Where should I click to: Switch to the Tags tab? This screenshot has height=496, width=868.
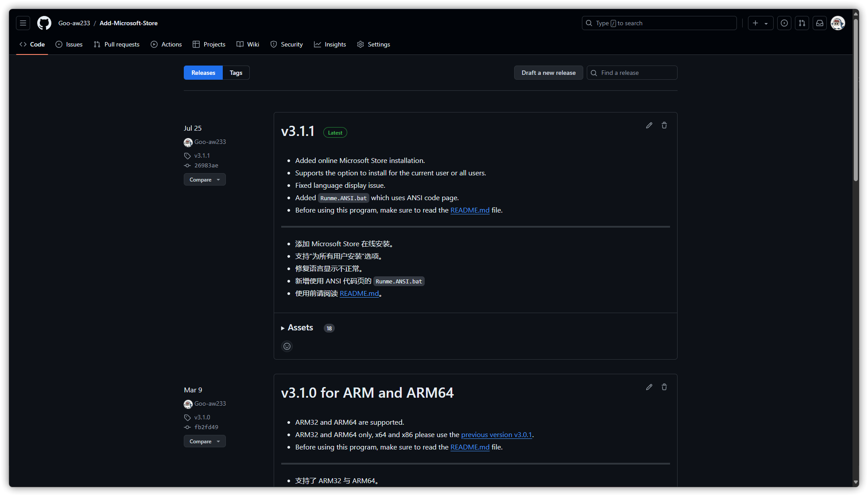click(236, 73)
